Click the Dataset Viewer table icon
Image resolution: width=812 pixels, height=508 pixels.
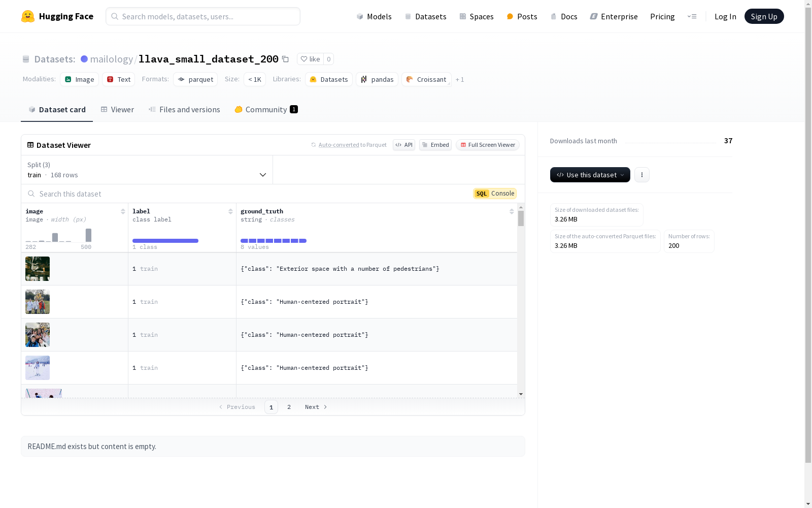(30, 145)
